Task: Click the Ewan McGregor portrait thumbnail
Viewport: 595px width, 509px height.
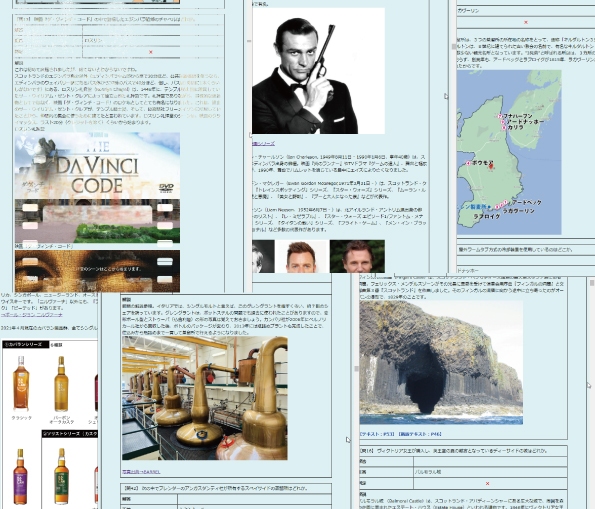Action: (x=301, y=256)
